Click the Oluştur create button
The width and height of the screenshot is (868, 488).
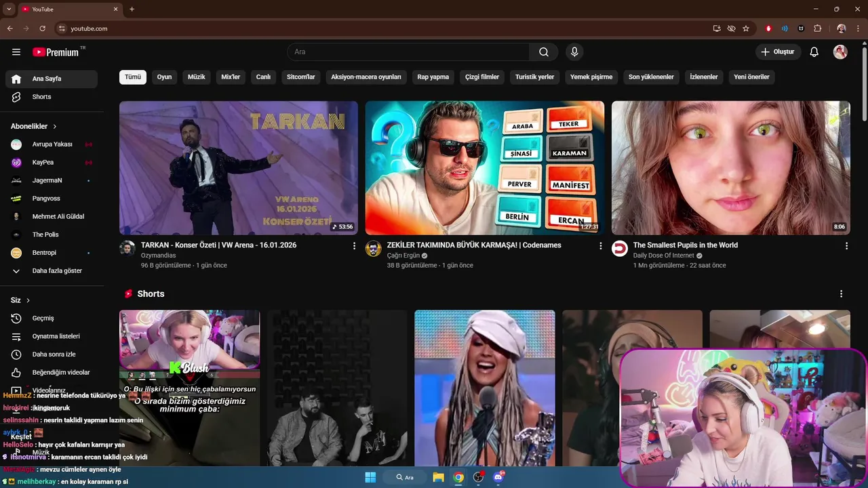pos(778,52)
